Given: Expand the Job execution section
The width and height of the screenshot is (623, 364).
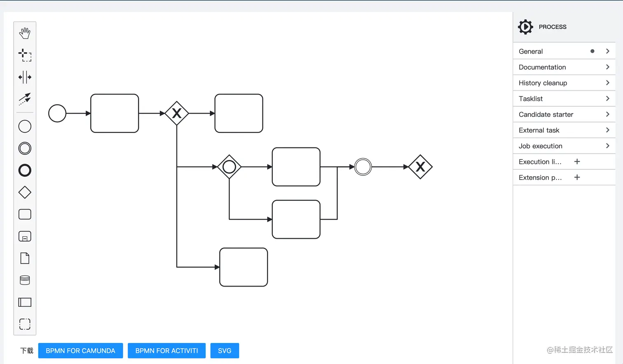Looking at the screenshot, I should point(564,146).
